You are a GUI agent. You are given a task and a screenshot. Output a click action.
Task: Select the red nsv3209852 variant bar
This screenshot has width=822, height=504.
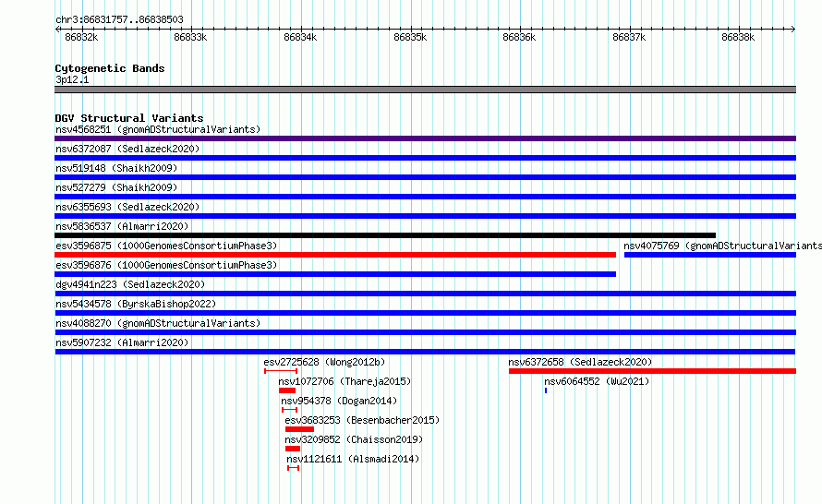pyautogui.click(x=293, y=449)
